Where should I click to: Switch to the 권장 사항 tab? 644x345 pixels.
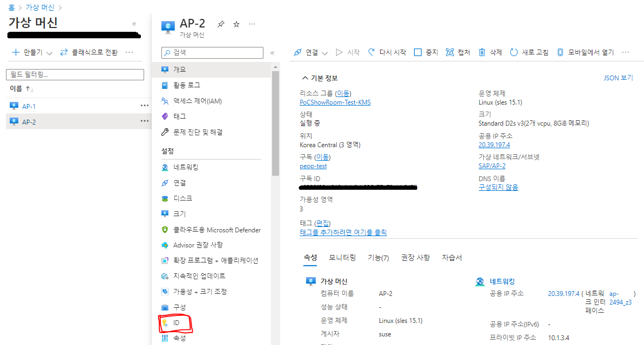[415, 258]
